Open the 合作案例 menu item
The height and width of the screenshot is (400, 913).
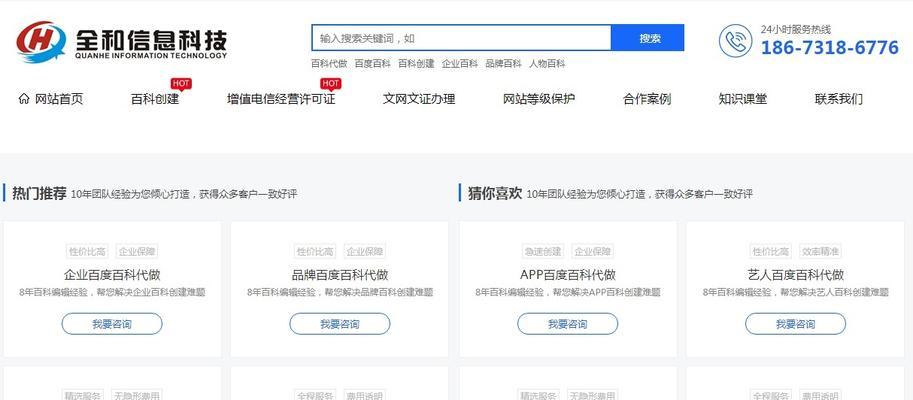coord(647,99)
